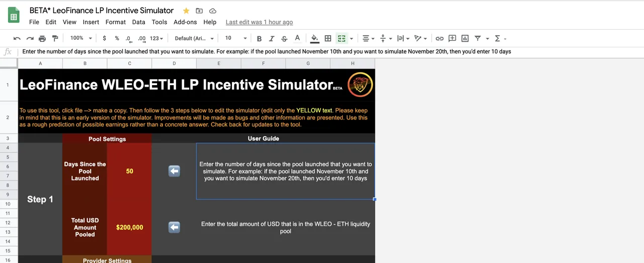
Task: Insert a chart
Action: [x=465, y=38]
